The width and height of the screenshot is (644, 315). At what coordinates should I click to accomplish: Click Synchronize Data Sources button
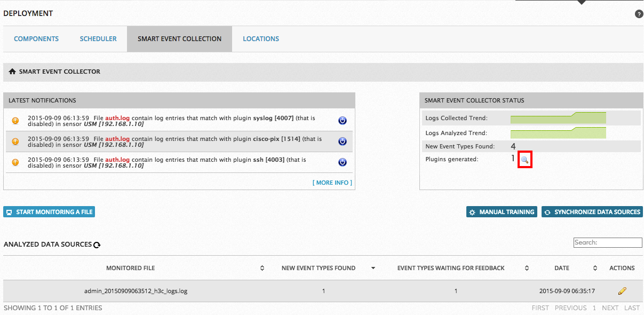(592, 212)
